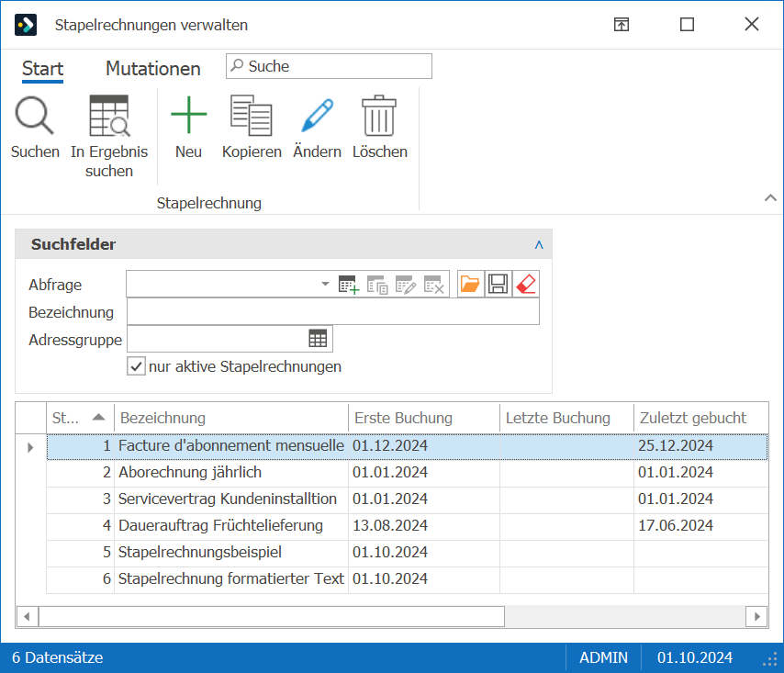Image resolution: width=784 pixels, height=673 pixels.
Task: Clear search fields with the red eraser
Action: [x=526, y=284]
